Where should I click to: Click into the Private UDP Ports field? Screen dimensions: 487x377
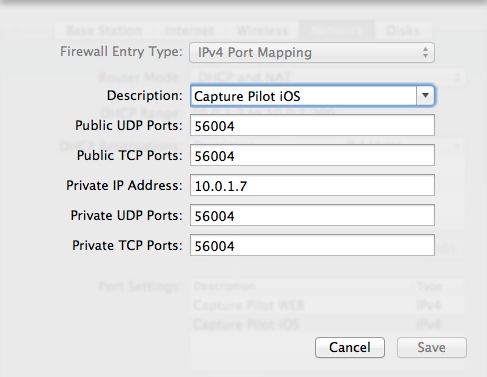coord(312,215)
